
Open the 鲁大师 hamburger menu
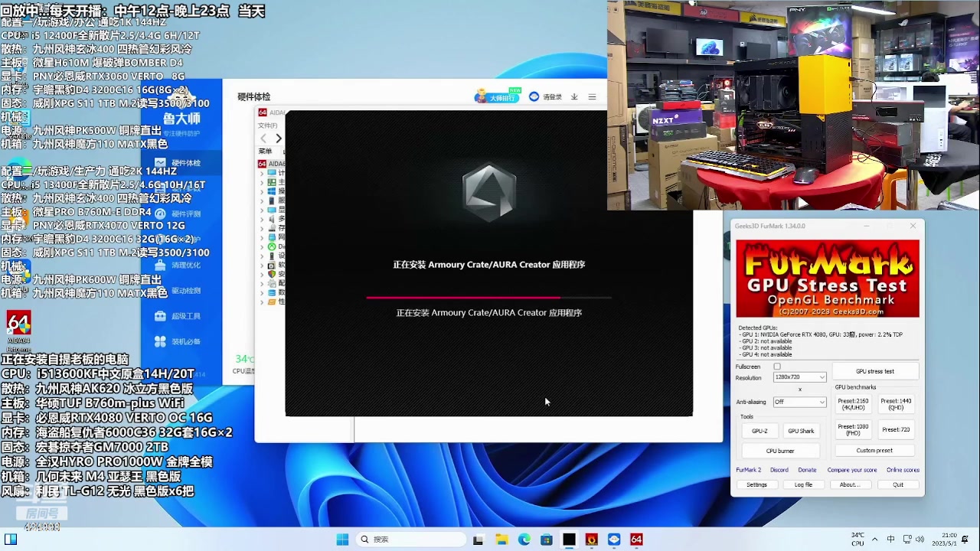point(592,97)
